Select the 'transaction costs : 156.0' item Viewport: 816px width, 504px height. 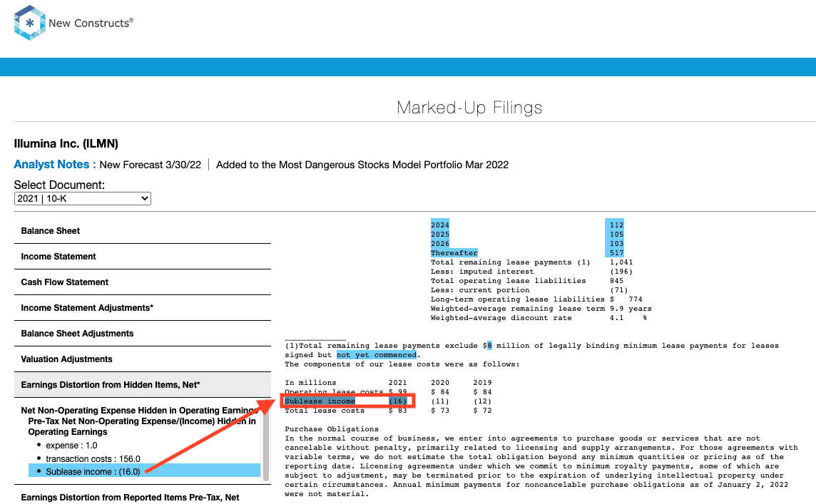point(93,459)
